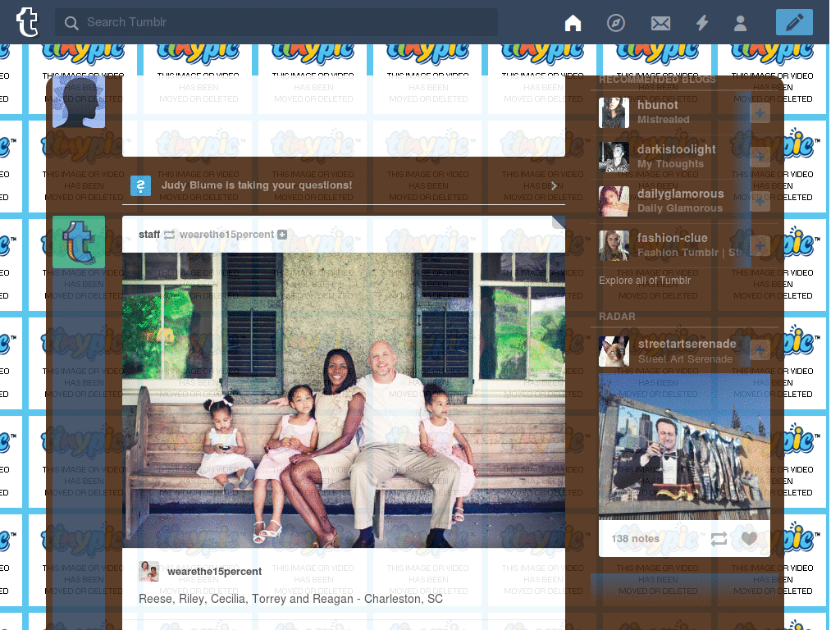Open the dailyglamorous blog link
The image size is (840, 630).
click(680, 194)
